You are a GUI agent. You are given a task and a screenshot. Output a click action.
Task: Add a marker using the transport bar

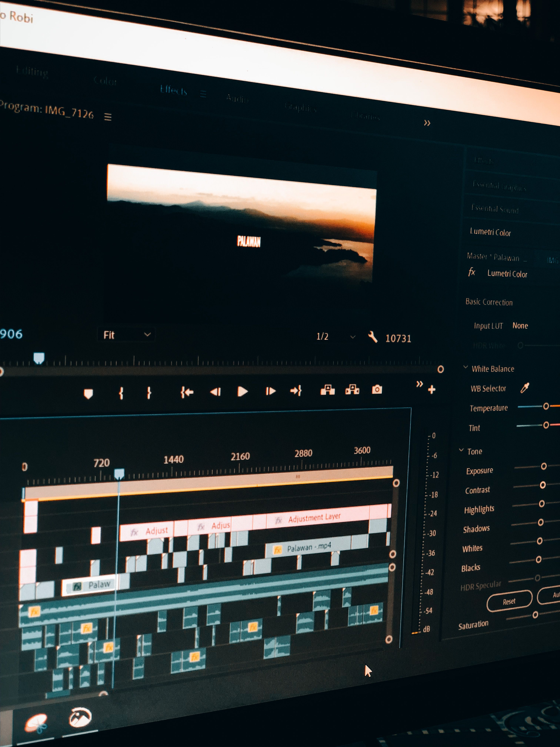[88, 394]
